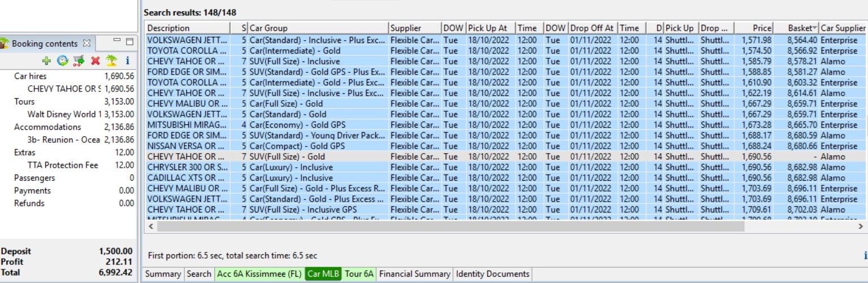Image resolution: width=868 pixels, height=283 pixels.
Task: Sort by the Price column header
Action: (753, 28)
